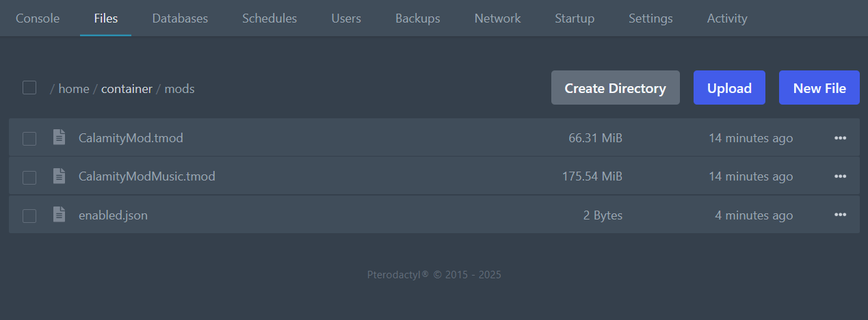Click the New File button
Screen dimensions: 868x320
click(819, 88)
